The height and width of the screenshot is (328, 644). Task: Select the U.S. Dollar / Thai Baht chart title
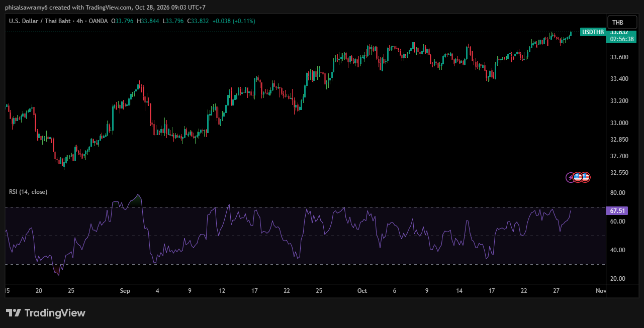click(x=41, y=21)
